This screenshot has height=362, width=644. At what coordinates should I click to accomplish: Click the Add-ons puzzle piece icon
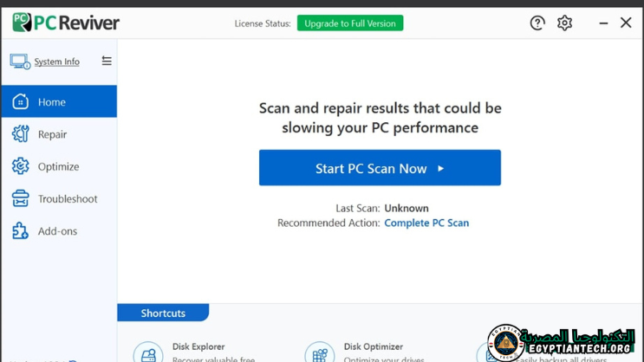[20, 231]
